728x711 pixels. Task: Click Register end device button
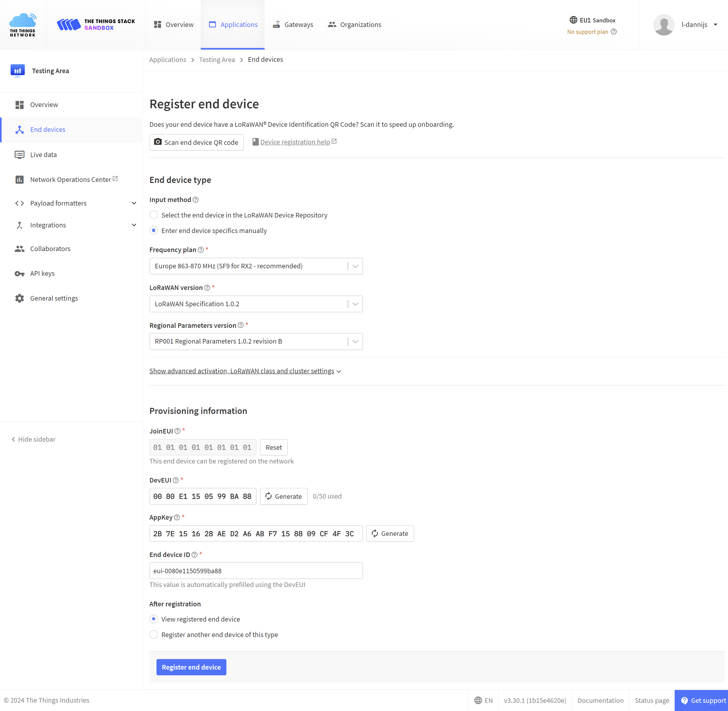click(x=191, y=667)
